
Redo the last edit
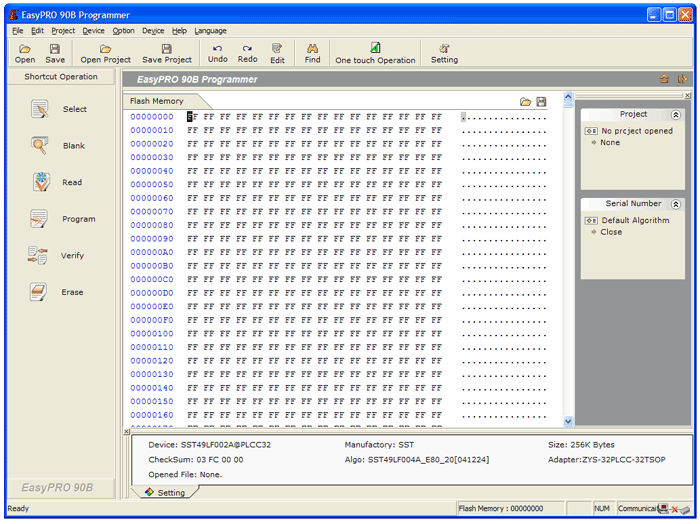point(247,53)
